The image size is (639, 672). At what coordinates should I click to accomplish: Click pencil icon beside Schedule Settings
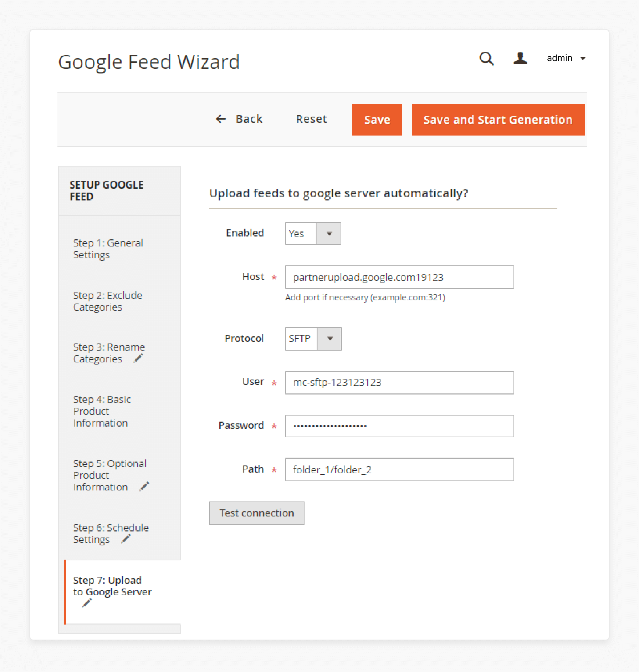(126, 539)
